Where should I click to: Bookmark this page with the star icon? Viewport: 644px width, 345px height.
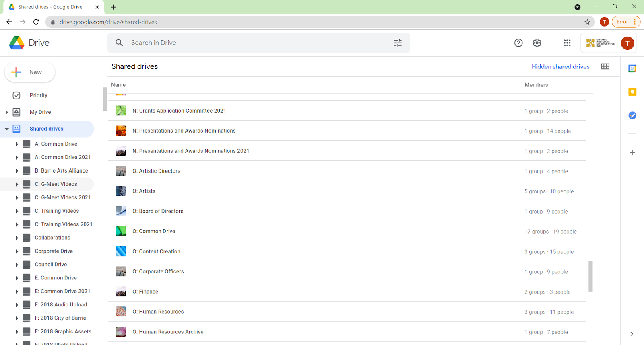(587, 22)
